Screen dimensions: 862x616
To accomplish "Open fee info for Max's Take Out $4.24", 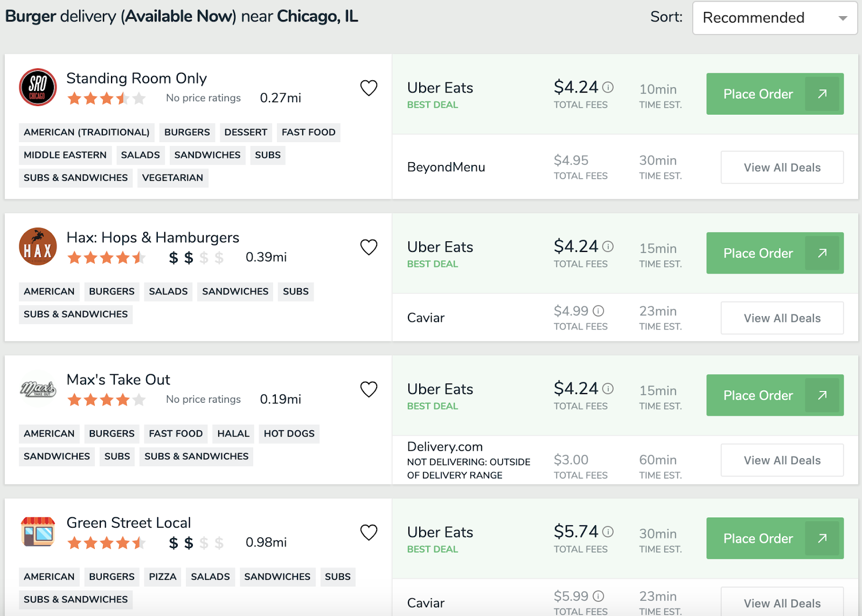I will click(608, 389).
